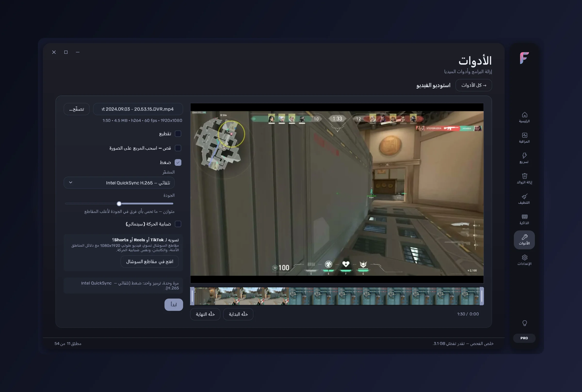Open the تسريع boost lightning icon

click(525, 156)
